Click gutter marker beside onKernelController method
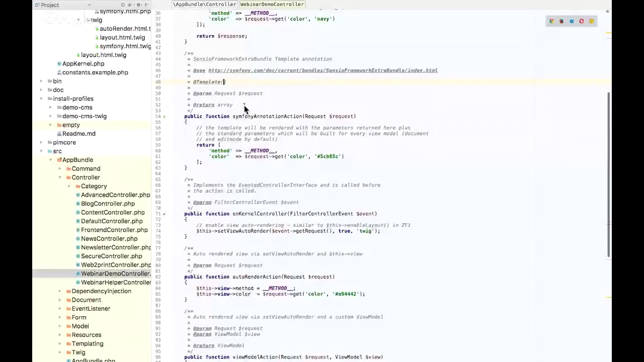 (x=164, y=214)
